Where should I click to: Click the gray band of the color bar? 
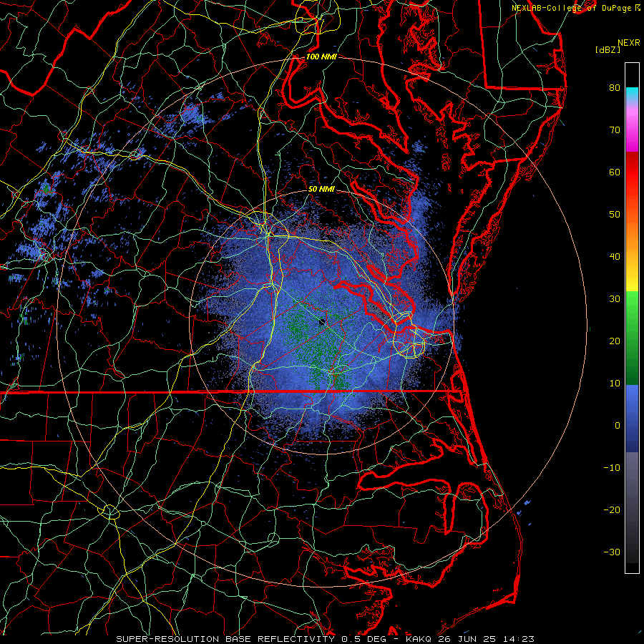coord(632,507)
